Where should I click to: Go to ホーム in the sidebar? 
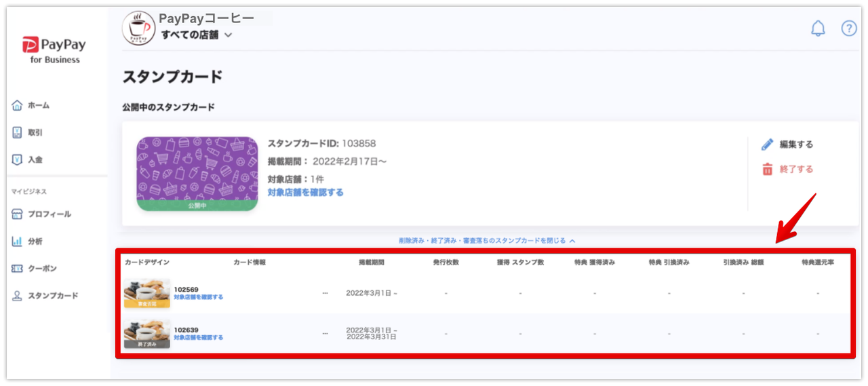click(x=39, y=106)
